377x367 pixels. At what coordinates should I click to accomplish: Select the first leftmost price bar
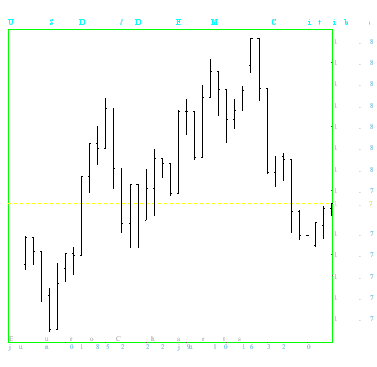pyautogui.click(x=25, y=253)
